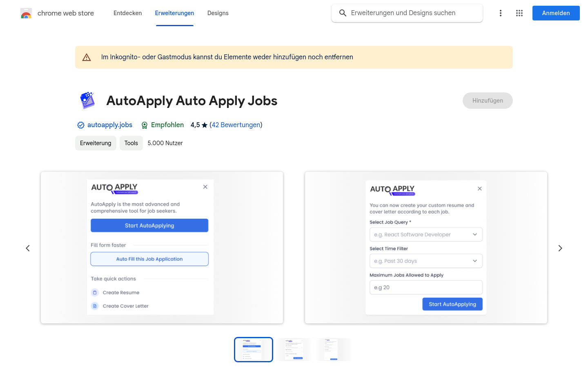Open the autoapply.jobs publisher link

coord(110,125)
